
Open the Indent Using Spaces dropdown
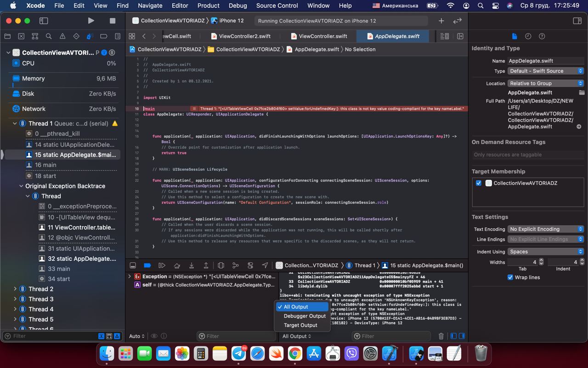coord(545,252)
